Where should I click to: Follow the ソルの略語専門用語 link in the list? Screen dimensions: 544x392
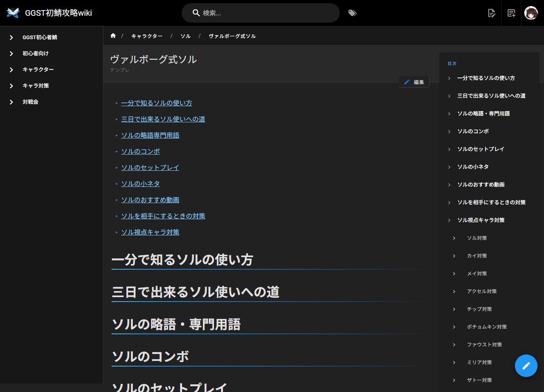[x=150, y=135]
